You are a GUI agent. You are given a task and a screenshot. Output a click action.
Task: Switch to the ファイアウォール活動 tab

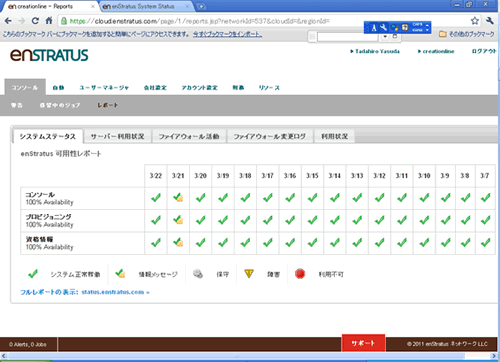click(189, 136)
